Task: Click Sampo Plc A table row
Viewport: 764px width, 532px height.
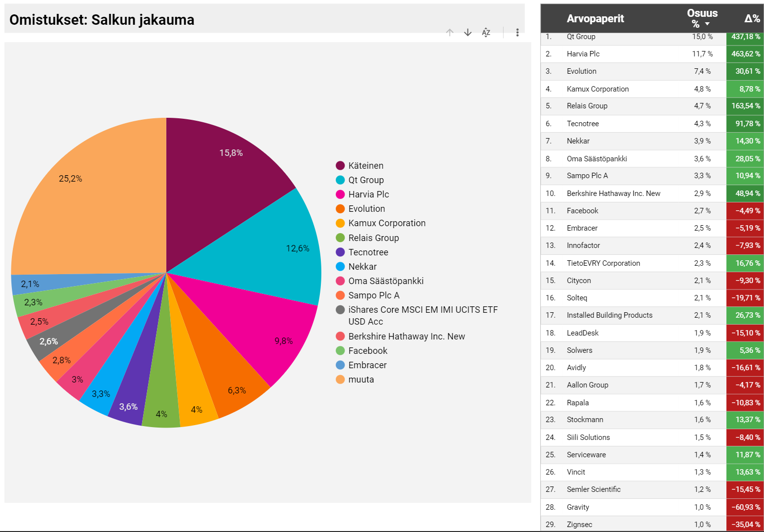Action: click(x=653, y=176)
